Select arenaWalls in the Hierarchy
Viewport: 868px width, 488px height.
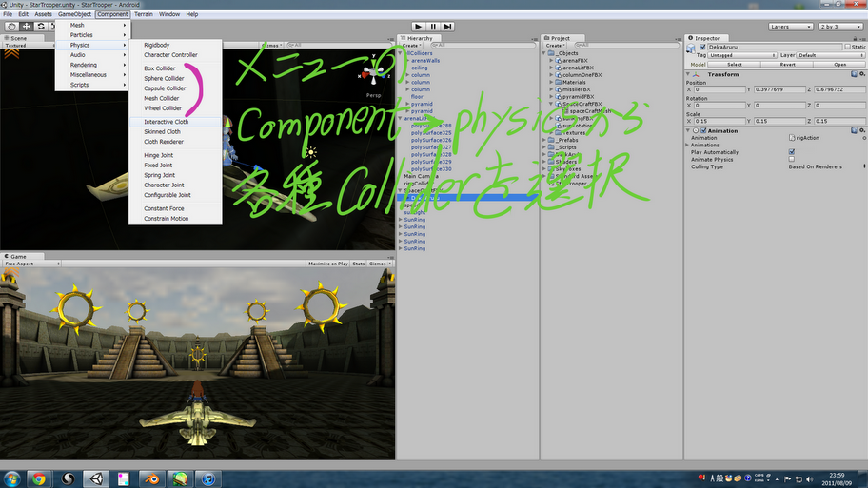coord(425,61)
